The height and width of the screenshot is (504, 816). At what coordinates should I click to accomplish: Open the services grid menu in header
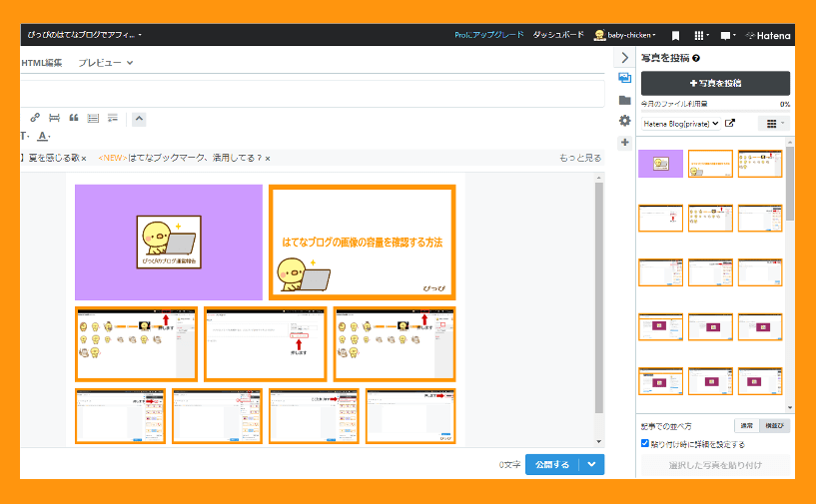[701, 35]
